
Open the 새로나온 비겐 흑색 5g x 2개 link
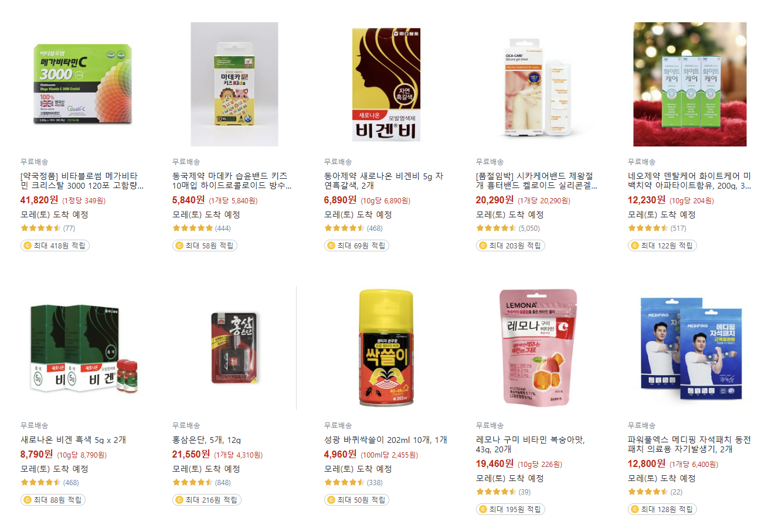pyautogui.click(x=73, y=439)
